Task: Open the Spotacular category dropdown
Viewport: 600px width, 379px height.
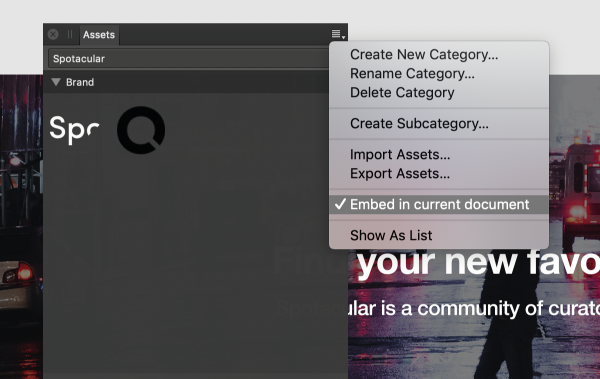Action: tap(188, 59)
